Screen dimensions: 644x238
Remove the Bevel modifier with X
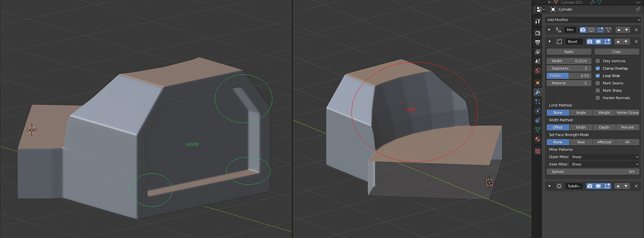(x=636, y=42)
